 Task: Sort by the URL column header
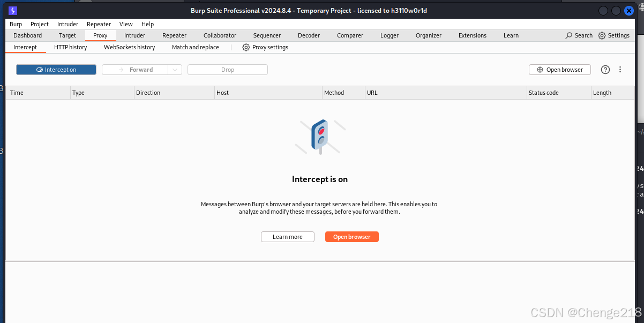pos(446,93)
